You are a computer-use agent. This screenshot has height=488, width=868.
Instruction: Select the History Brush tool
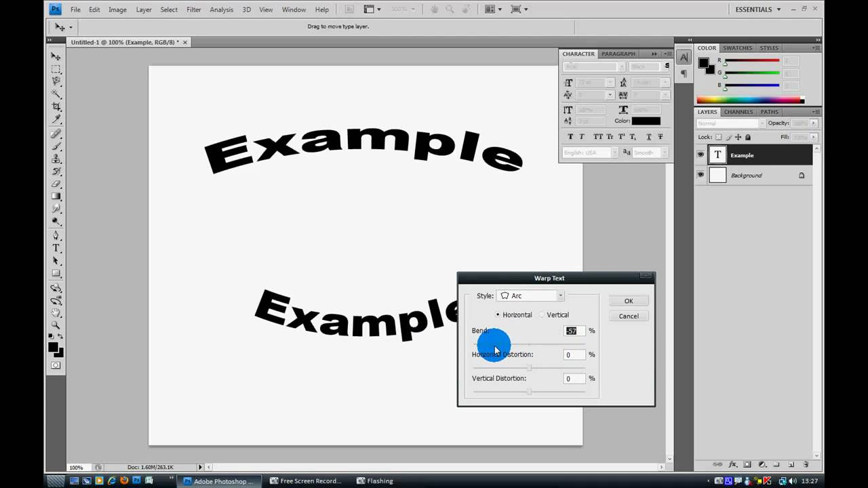56,171
